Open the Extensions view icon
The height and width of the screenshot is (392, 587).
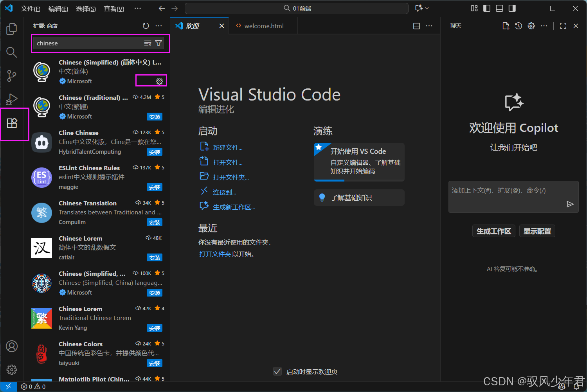coord(12,123)
